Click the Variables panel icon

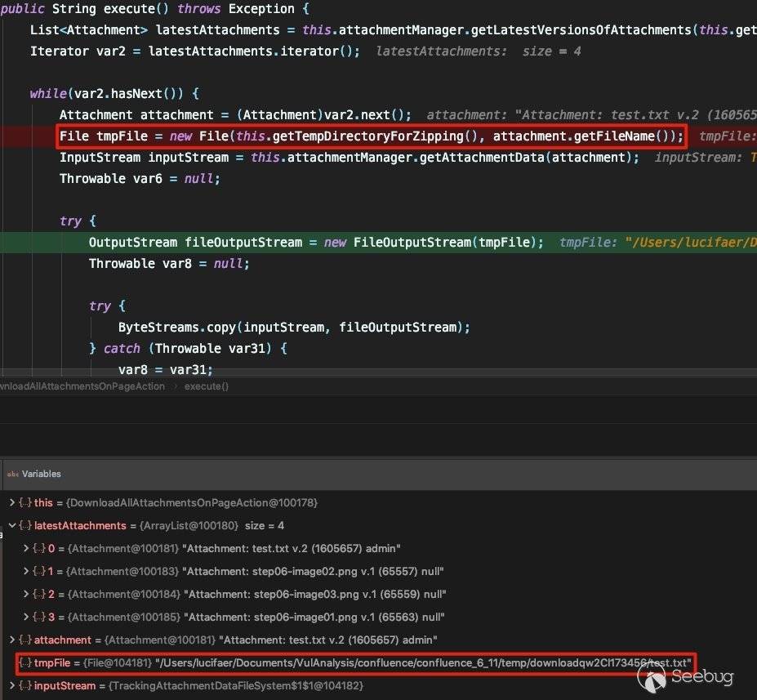point(12,474)
